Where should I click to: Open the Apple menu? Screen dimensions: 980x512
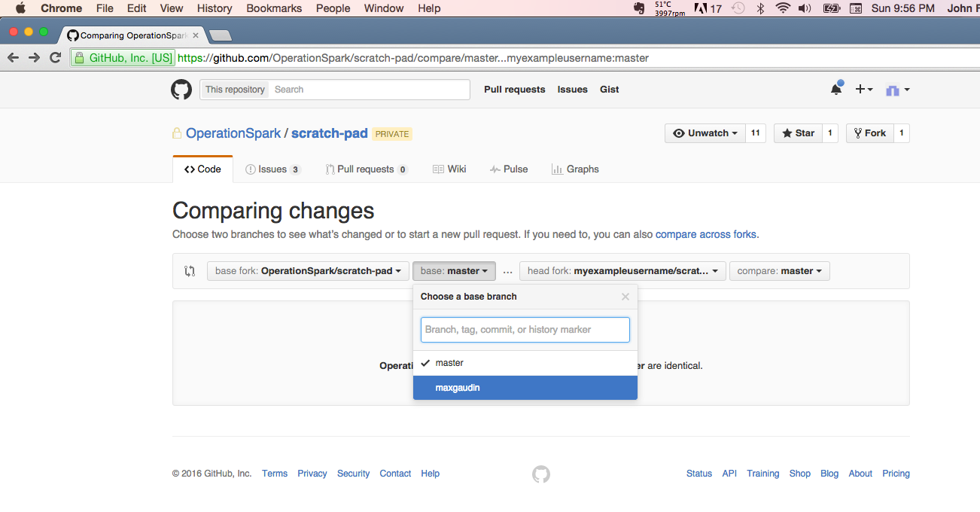coord(20,8)
